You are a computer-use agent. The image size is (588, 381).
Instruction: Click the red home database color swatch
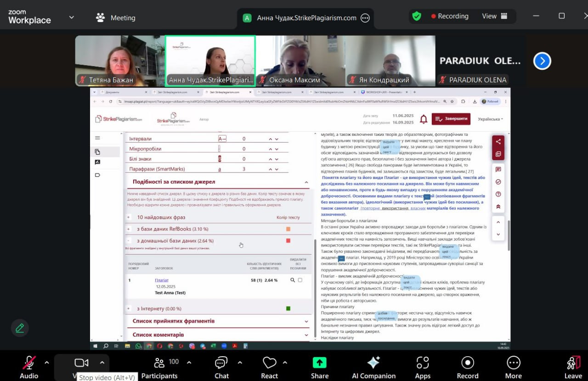click(288, 241)
